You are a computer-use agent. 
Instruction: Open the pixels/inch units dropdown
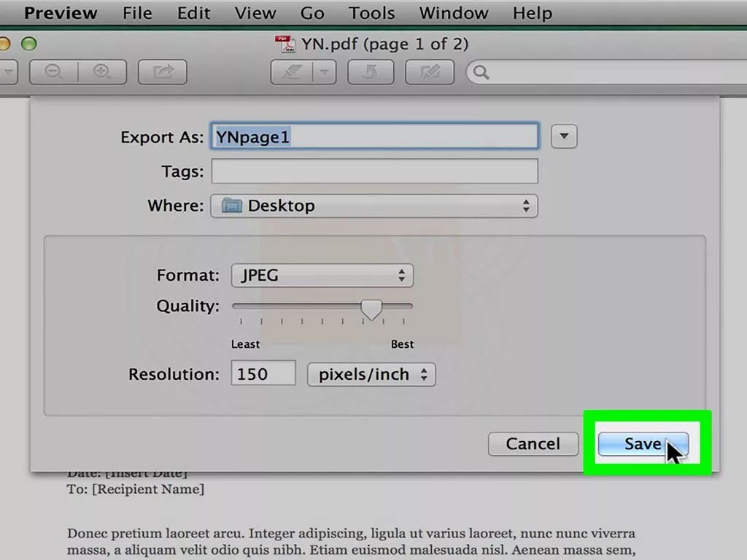pos(371,374)
